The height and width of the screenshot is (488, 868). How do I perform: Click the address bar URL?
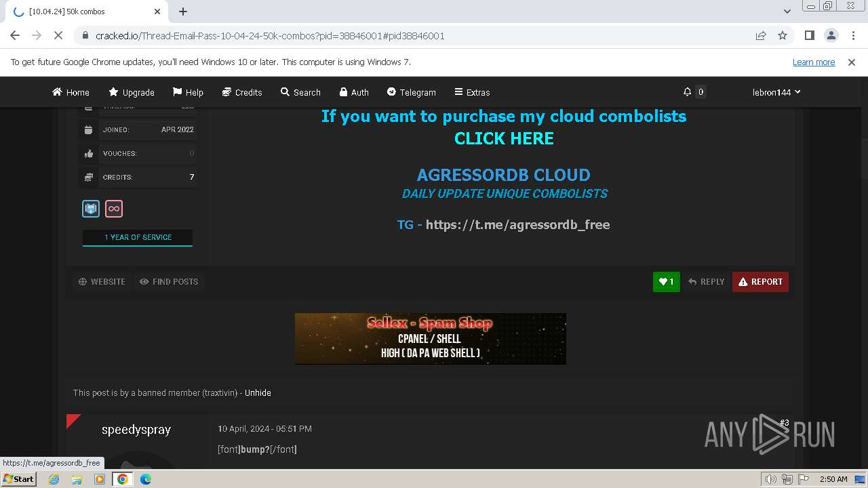pos(270,35)
